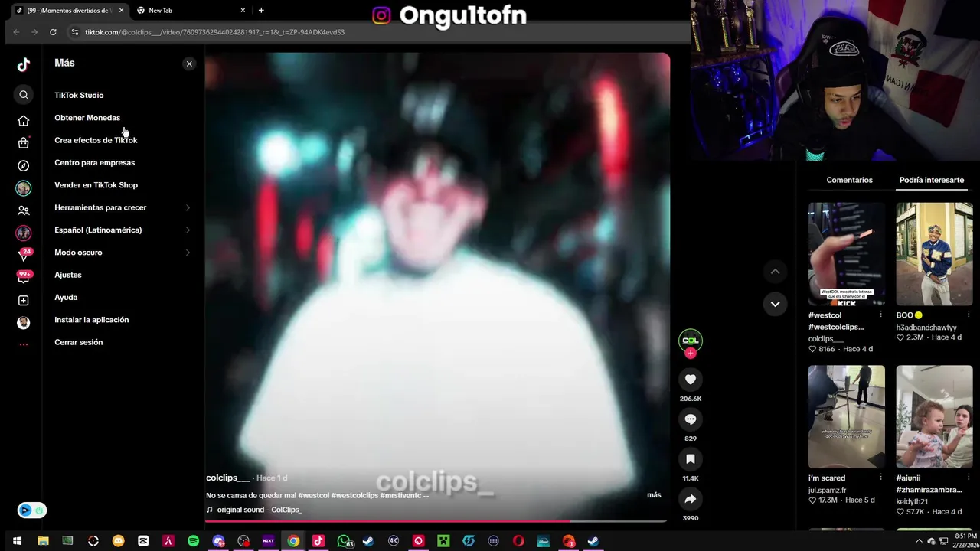Open Ayuda in the Más menu
This screenshot has height=551, width=980.
66,297
